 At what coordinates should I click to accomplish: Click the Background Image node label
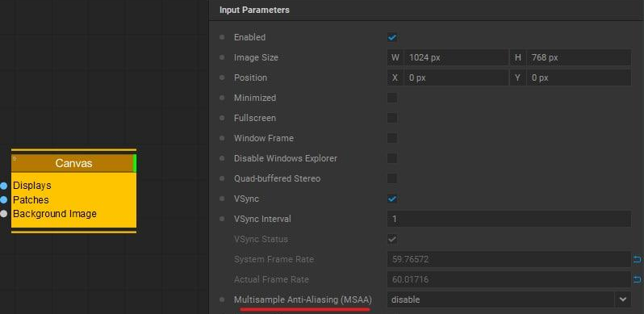coord(55,214)
